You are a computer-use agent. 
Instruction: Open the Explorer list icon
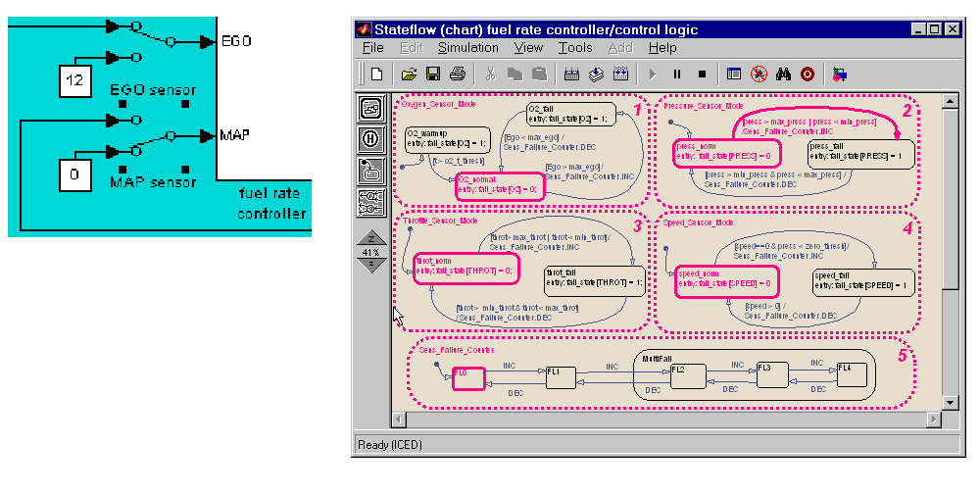click(734, 74)
